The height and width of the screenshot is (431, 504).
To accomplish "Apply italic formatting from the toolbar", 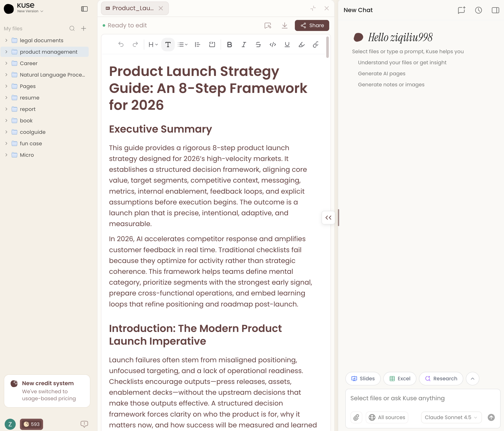I will [244, 45].
